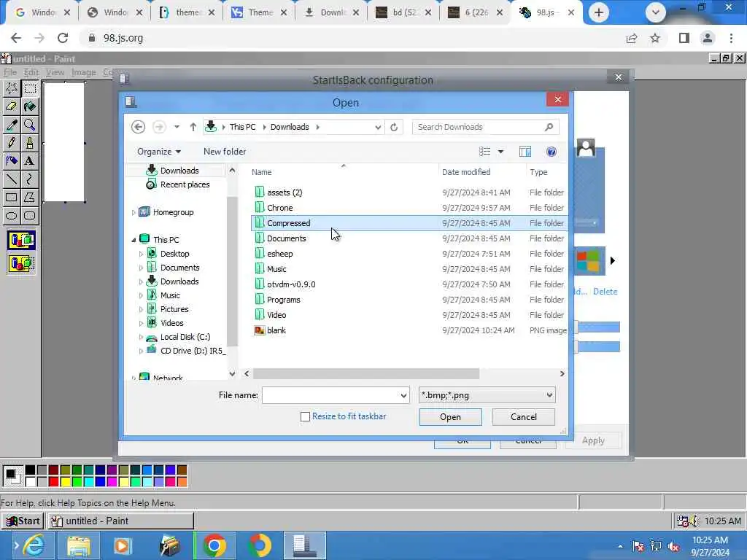Sort by Date modified column header
Screen dimensions: 747x560
coord(481,172)
